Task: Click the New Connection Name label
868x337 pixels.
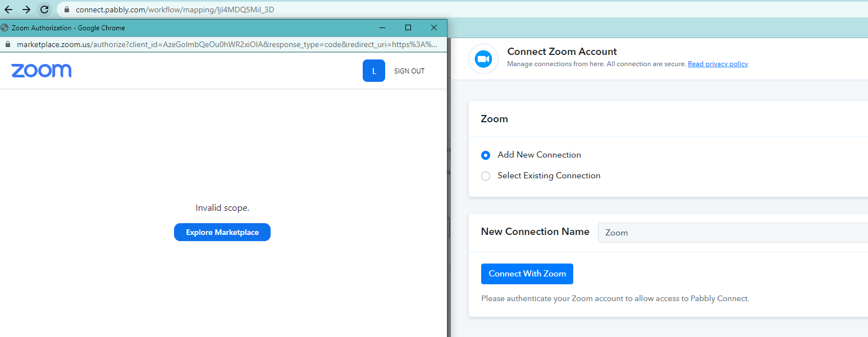Action: (x=535, y=232)
